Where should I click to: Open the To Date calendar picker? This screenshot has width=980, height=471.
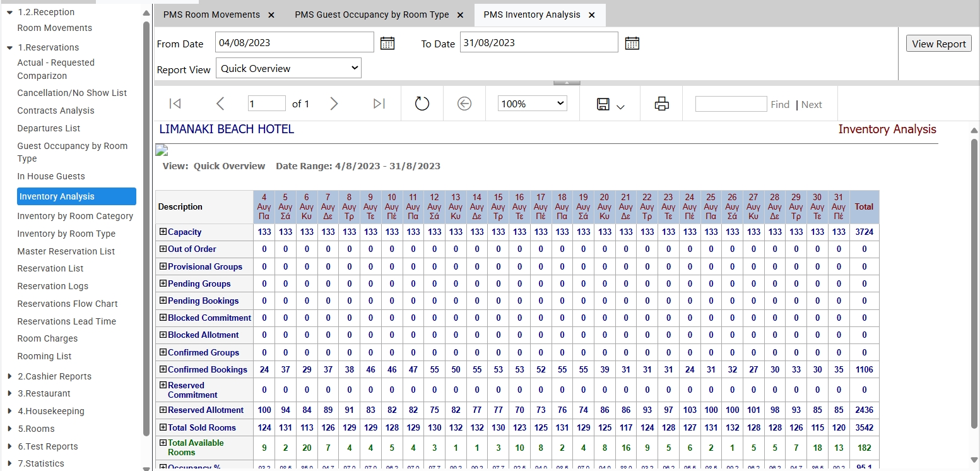(x=632, y=44)
